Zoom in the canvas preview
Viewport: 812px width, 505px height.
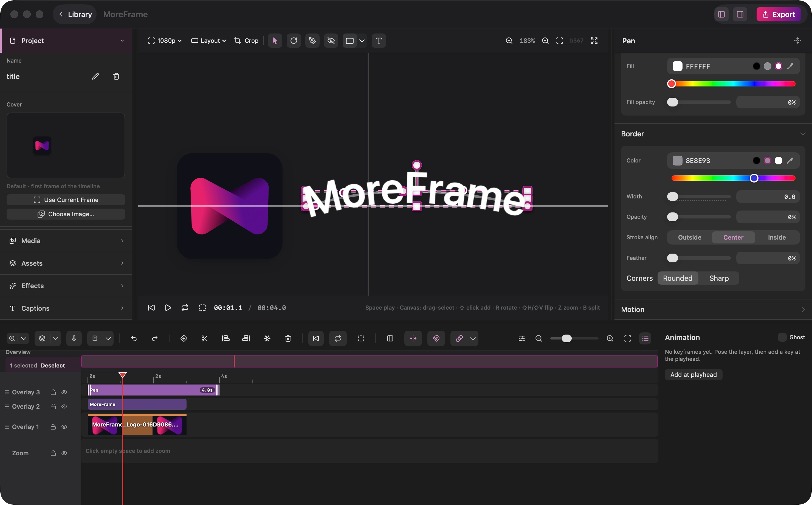point(545,41)
